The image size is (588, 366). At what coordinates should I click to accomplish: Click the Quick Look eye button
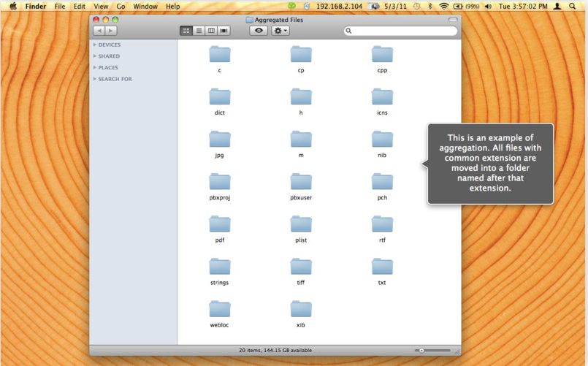[x=259, y=31]
